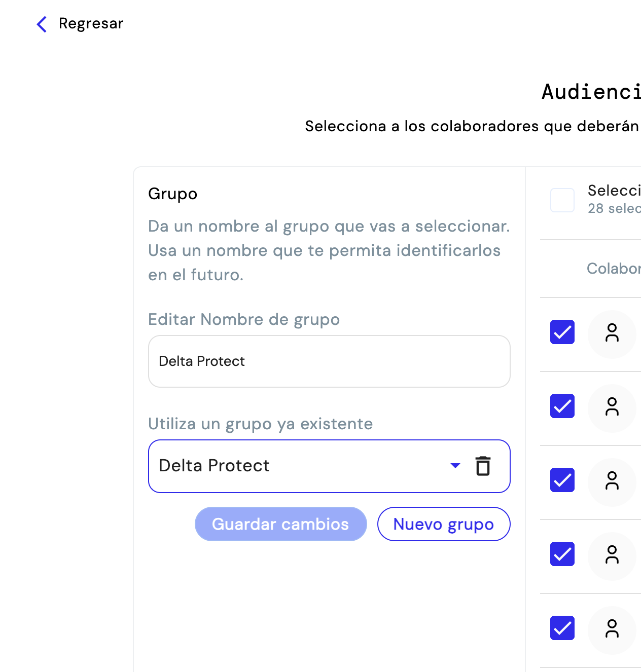Click the 'Utiliza un grupo ya existente' label

(x=261, y=424)
